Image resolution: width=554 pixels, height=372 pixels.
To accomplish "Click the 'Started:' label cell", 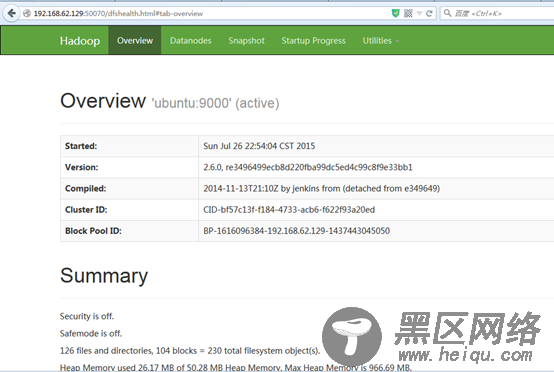I will (x=129, y=146).
